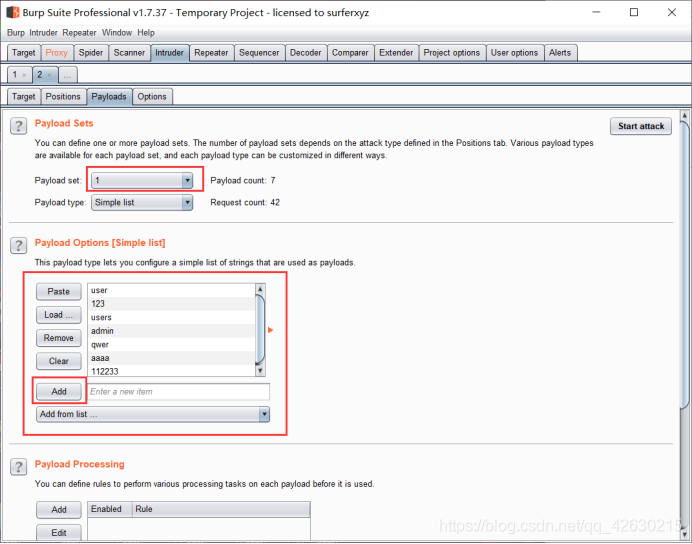This screenshot has height=544, width=692.
Task: Switch to the Sequencer tab
Action: pos(260,53)
